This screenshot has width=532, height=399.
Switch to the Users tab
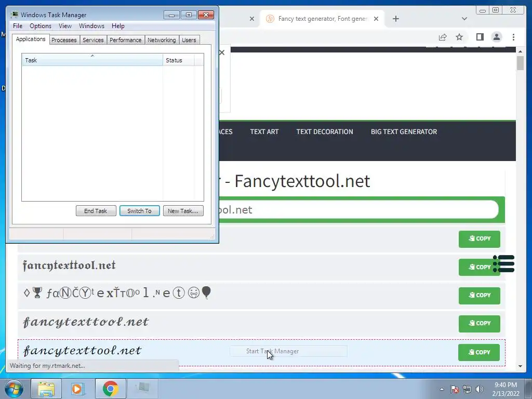tap(189, 40)
